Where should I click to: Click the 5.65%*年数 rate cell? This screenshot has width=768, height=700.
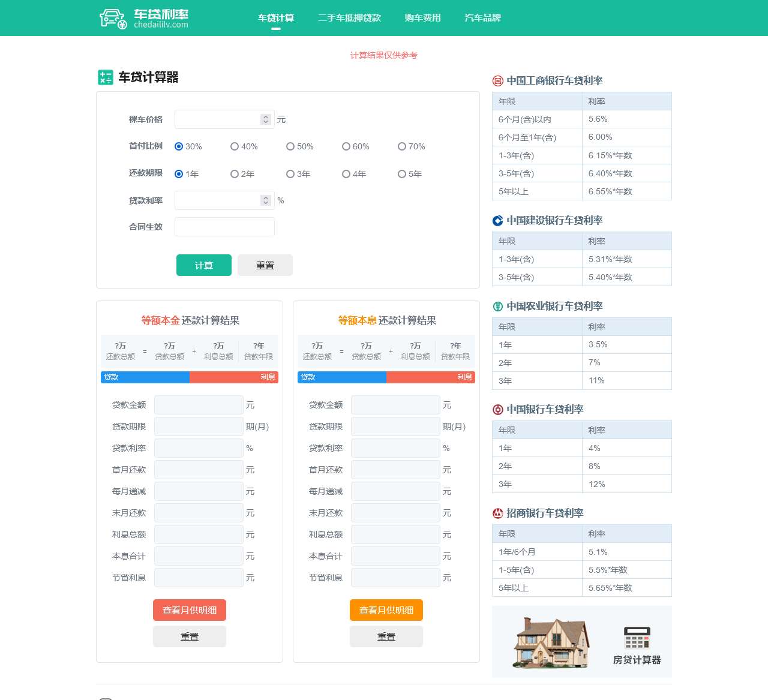[626, 588]
